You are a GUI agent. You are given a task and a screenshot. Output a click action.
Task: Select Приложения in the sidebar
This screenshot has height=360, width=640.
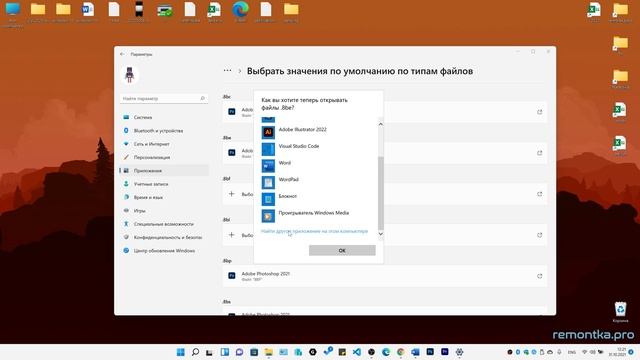tap(164, 171)
